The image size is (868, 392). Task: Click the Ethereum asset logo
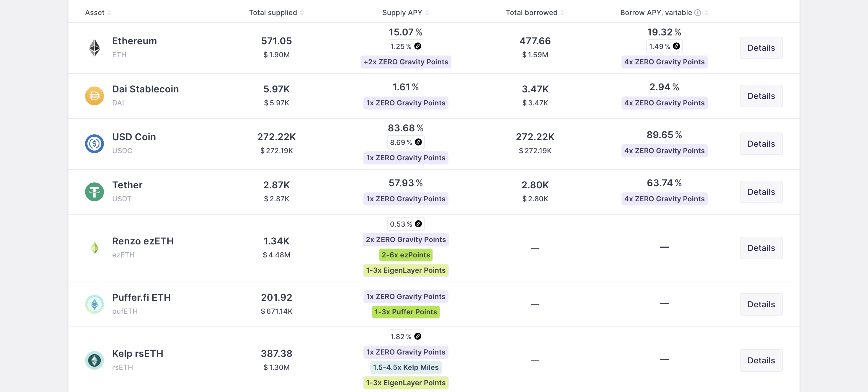pos(94,48)
